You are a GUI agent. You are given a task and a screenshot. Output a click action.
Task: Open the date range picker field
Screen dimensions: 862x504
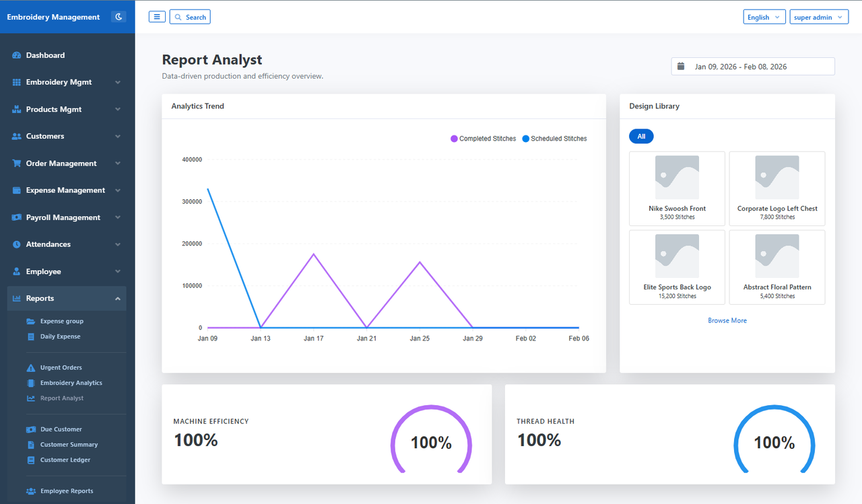click(x=753, y=67)
